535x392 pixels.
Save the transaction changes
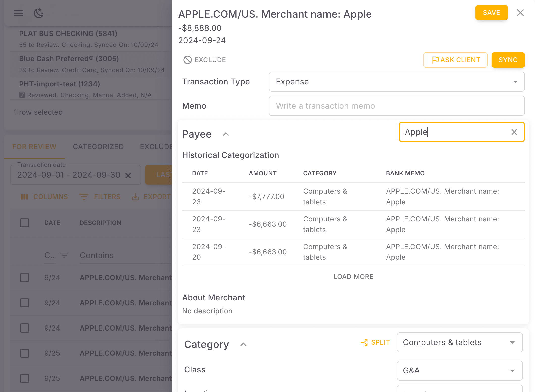pyautogui.click(x=491, y=13)
